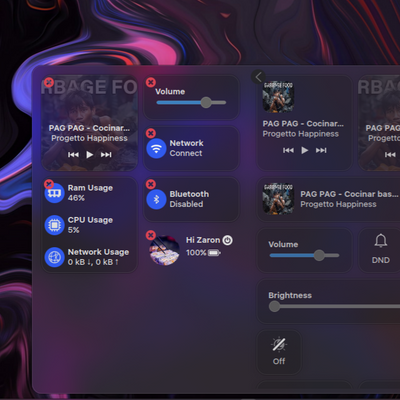Click the back chevron at panel top
This screenshot has height=400, width=400.
(x=258, y=77)
